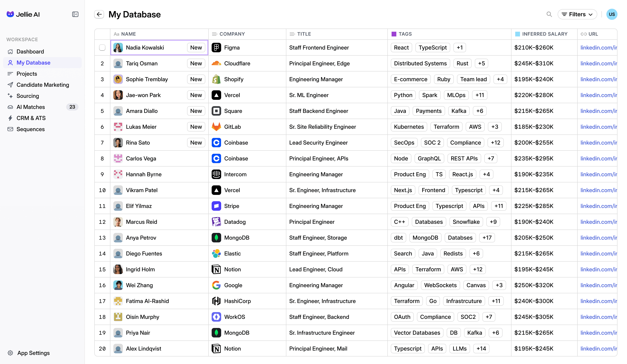Click the Jellie AI logo
This screenshot has height=364, width=627.
[x=10, y=14]
